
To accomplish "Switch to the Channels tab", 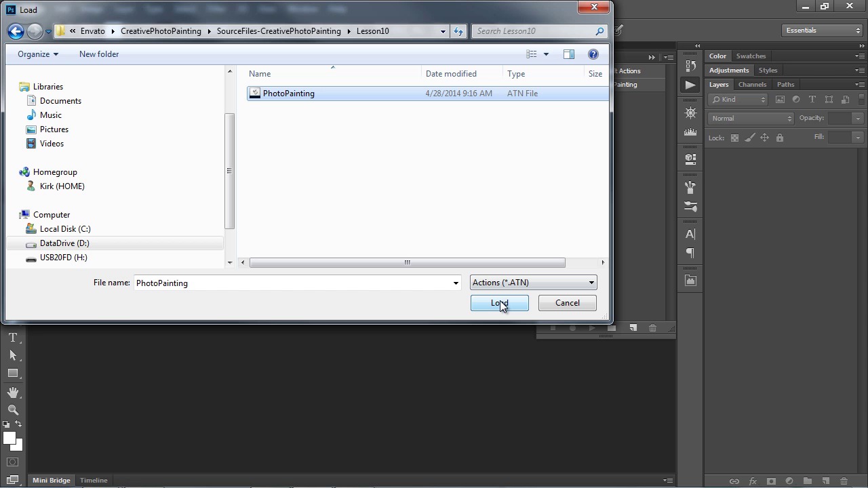I will pos(752,85).
